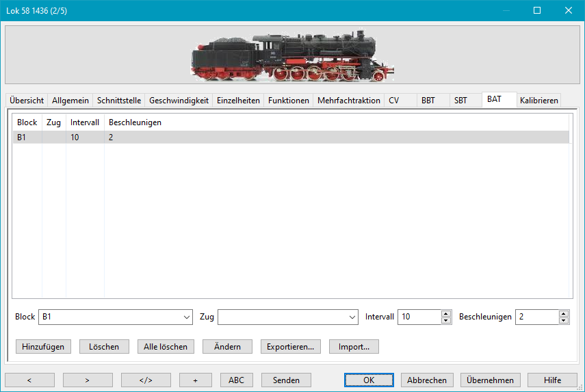Select the Kalibrieren tab
Image resolution: width=585 pixels, height=392 pixels.
point(539,101)
